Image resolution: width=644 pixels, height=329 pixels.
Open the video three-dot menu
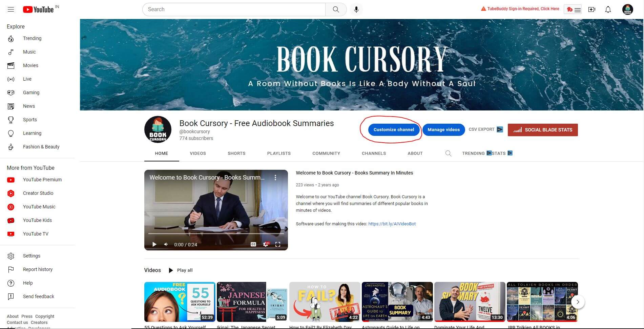pyautogui.click(x=275, y=178)
